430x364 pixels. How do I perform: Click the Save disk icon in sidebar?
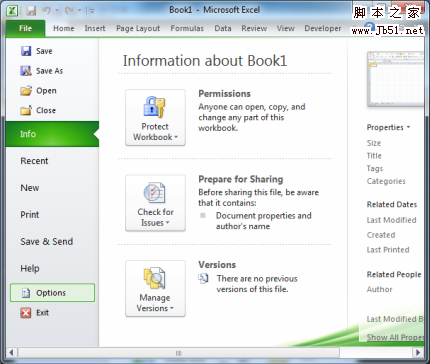point(26,51)
